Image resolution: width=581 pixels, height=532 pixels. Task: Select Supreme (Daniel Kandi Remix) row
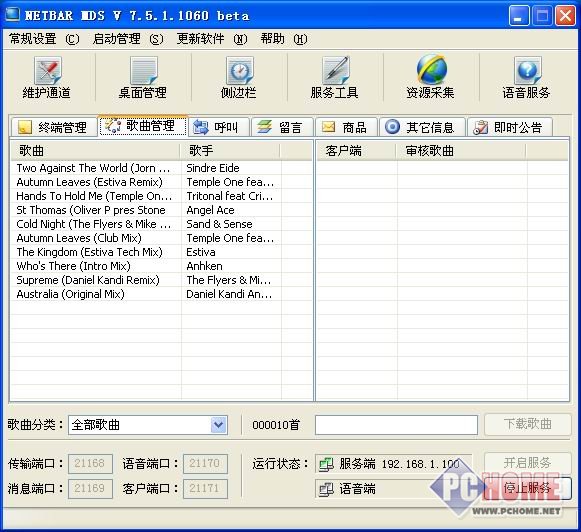pos(88,280)
